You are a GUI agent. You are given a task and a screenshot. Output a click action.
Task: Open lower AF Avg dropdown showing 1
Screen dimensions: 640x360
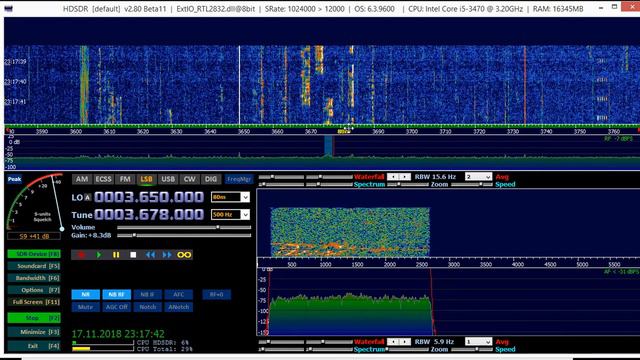point(488,342)
